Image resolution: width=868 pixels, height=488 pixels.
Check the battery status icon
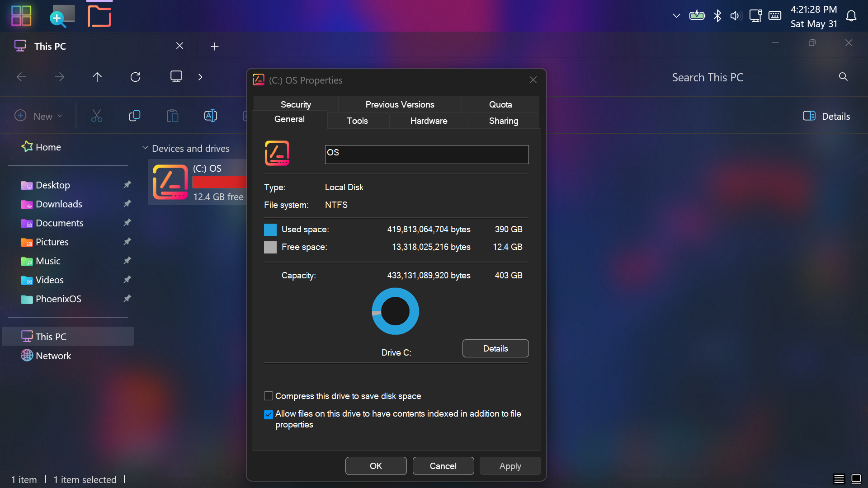pos(697,16)
